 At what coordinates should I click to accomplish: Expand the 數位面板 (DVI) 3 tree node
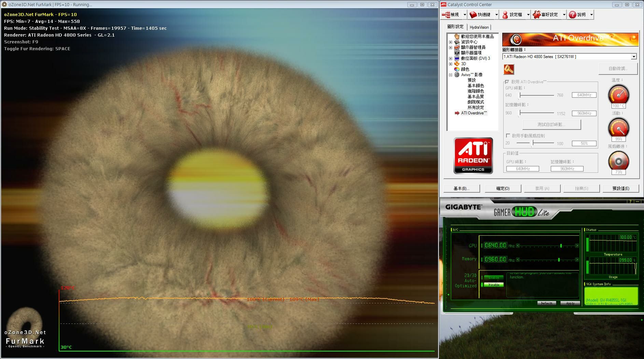point(450,58)
